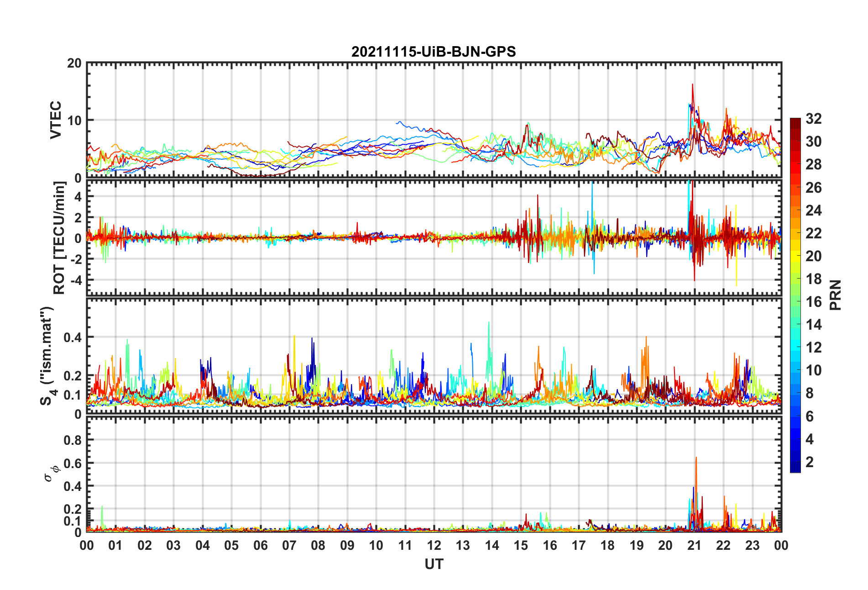Click the 20 tick on the VTEC axis
Screen dimensions: 868x590
pyautogui.click(x=74, y=63)
